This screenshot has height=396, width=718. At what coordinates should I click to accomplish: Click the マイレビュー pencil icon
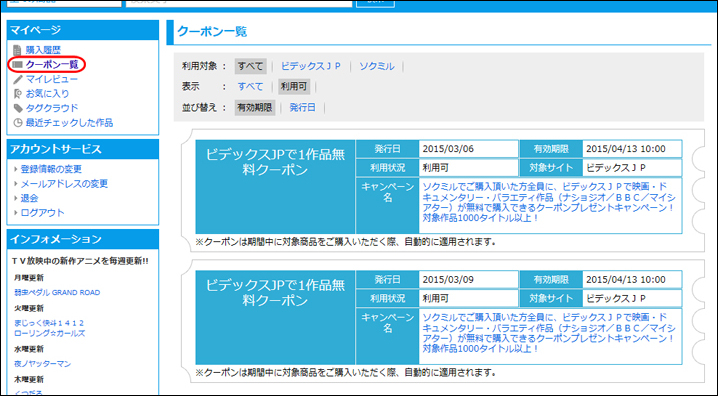17,79
